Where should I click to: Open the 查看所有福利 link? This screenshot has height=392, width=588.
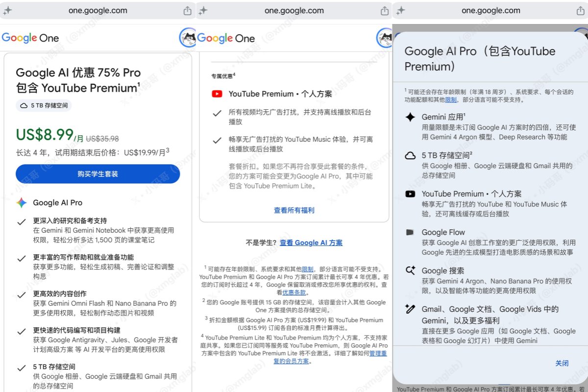click(x=294, y=210)
